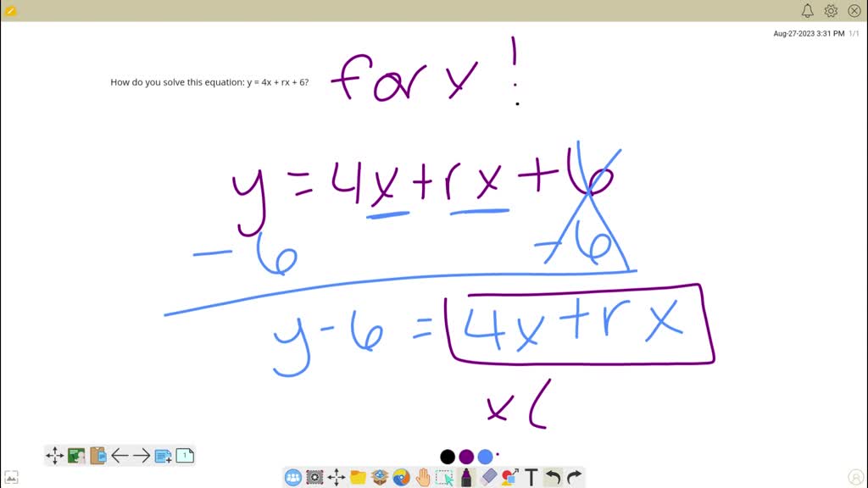Image resolution: width=868 pixels, height=488 pixels.
Task: Open the yellow file folder
Action: pyautogui.click(x=359, y=477)
